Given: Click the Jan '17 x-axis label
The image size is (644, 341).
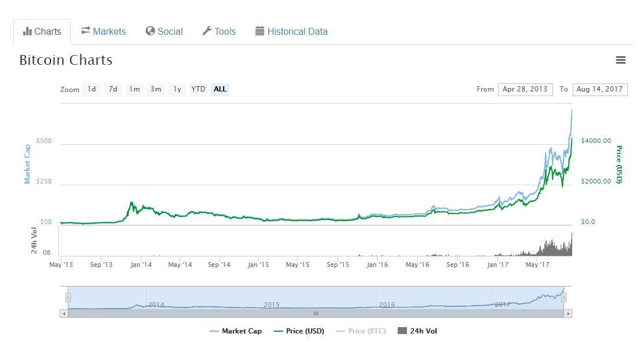Looking at the screenshot, I should pos(498,265).
